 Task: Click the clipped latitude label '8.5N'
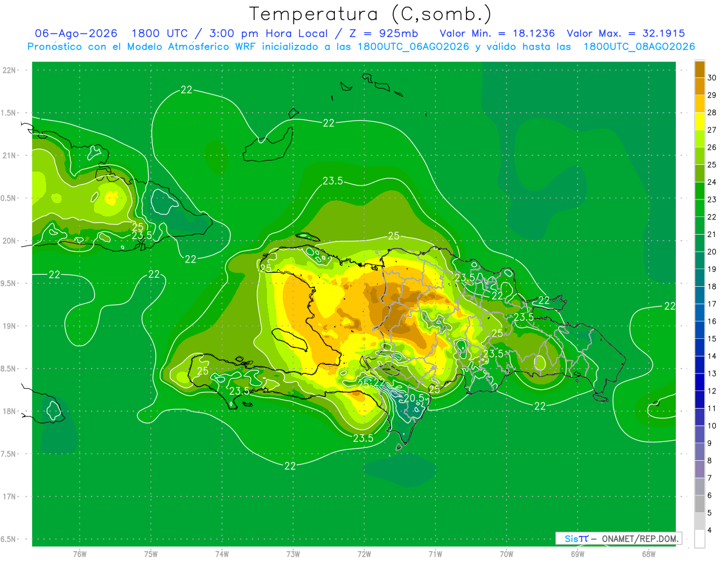point(8,369)
